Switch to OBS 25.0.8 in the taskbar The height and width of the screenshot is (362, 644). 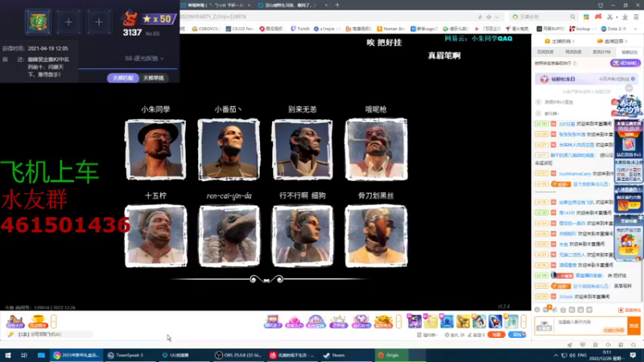coord(238,355)
